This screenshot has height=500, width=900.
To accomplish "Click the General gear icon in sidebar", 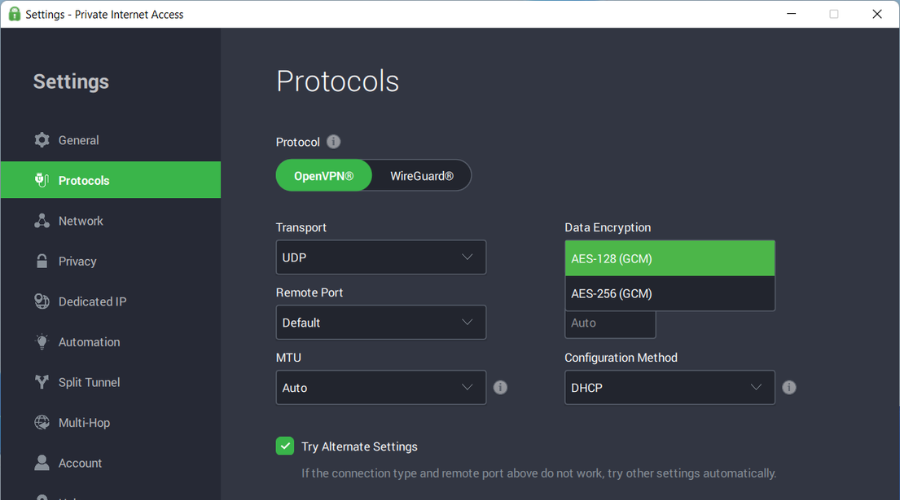I will pos(42,140).
